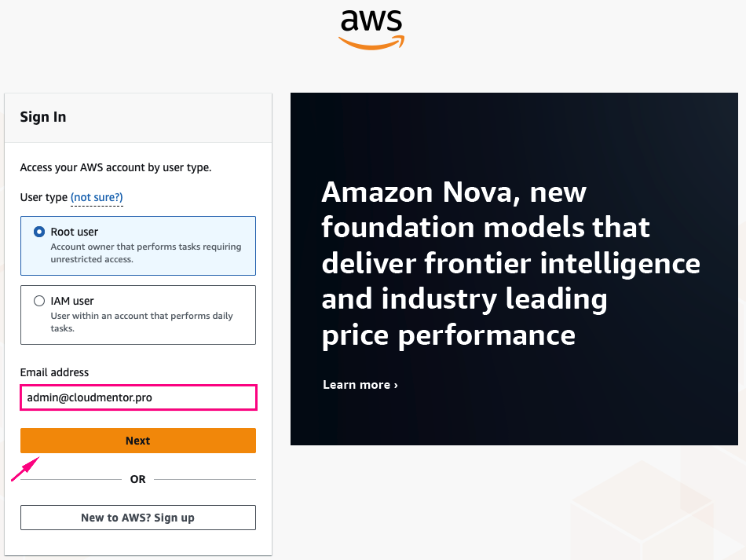Image resolution: width=746 pixels, height=560 pixels.
Task: Open the "(not sure?)" user type link
Action: click(x=97, y=197)
